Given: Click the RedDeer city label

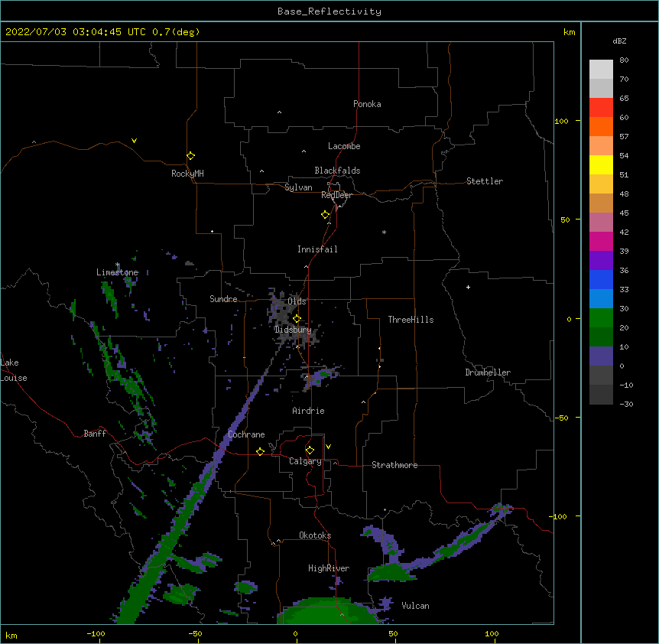Looking at the screenshot, I should pyautogui.click(x=336, y=195).
